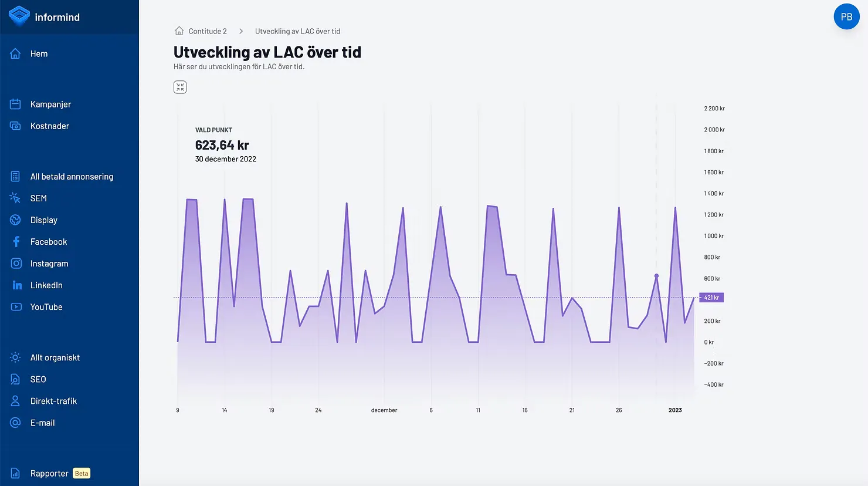
Task: Click the selected data point on 30 december
Action: (x=656, y=276)
